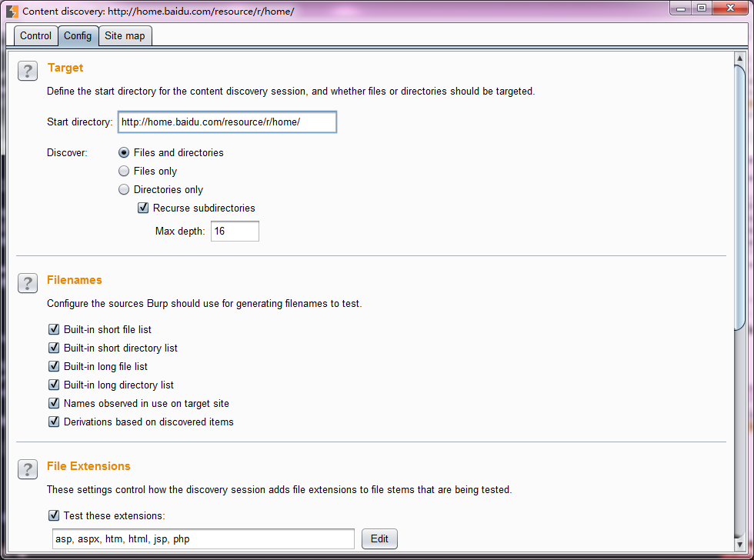Click the Max depth input field
Image resolution: width=754 pixels, height=560 pixels.
[x=235, y=232]
